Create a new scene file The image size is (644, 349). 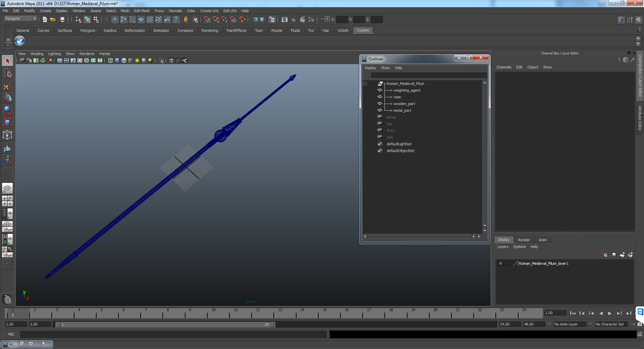[x=45, y=19]
